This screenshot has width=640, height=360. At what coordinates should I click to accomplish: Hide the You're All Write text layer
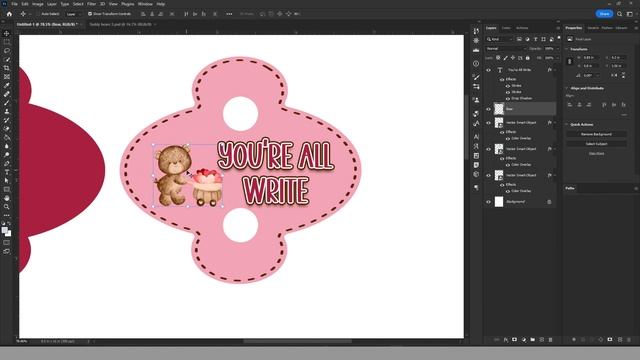point(489,70)
